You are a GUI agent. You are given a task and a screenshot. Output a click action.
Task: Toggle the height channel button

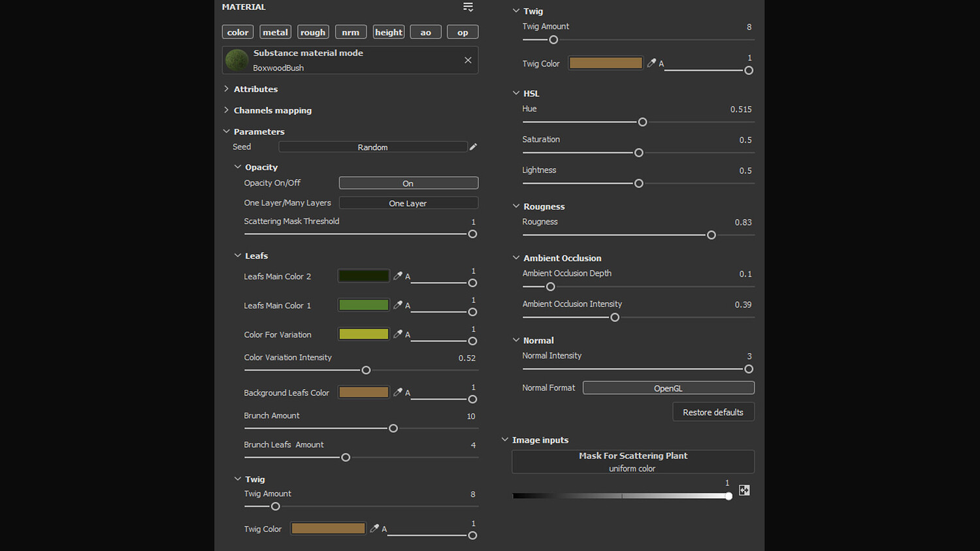[x=389, y=32]
